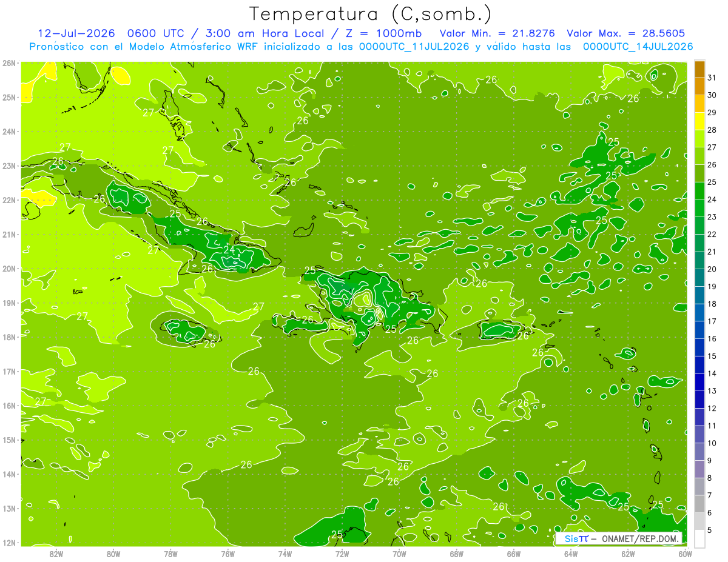Pick the yellow swatch between 28 and 29

pyautogui.click(x=699, y=121)
